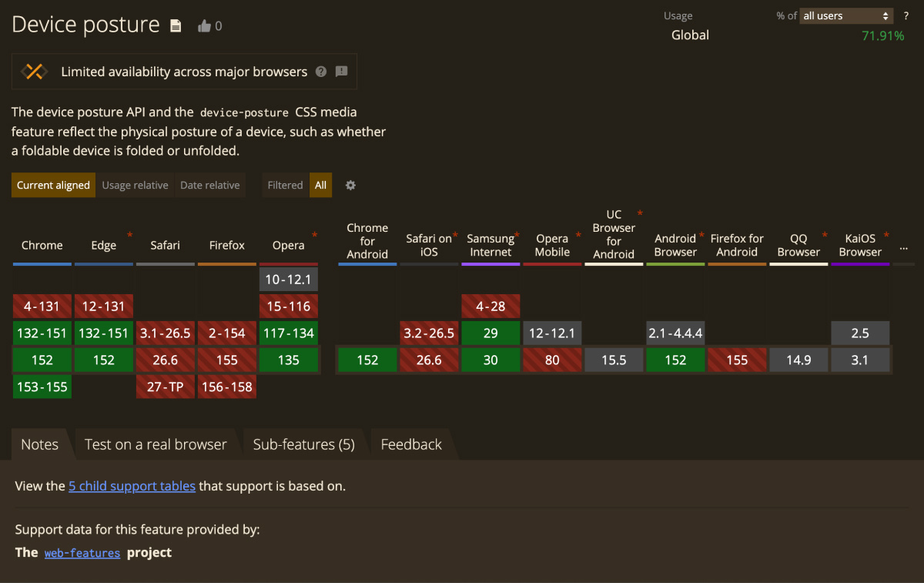Click the Firefox column header
This screenshot has height=583, width=924.
[227, 246]
